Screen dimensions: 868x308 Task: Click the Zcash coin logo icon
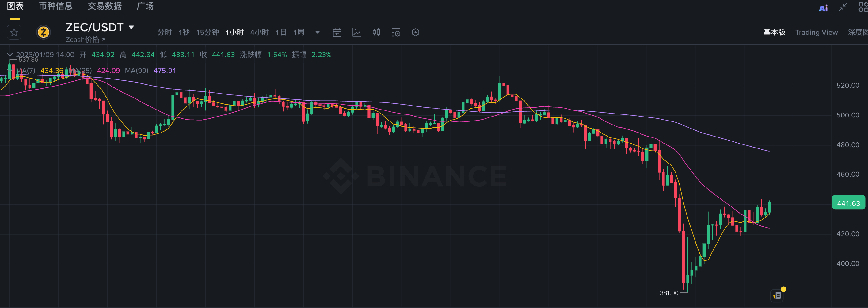[44, 33]
